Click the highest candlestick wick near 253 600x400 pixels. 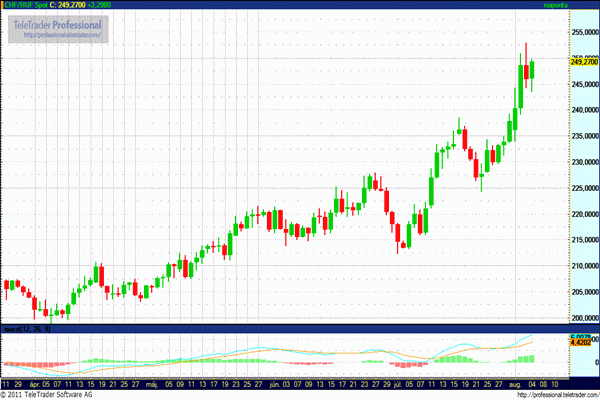pos(526,46)
